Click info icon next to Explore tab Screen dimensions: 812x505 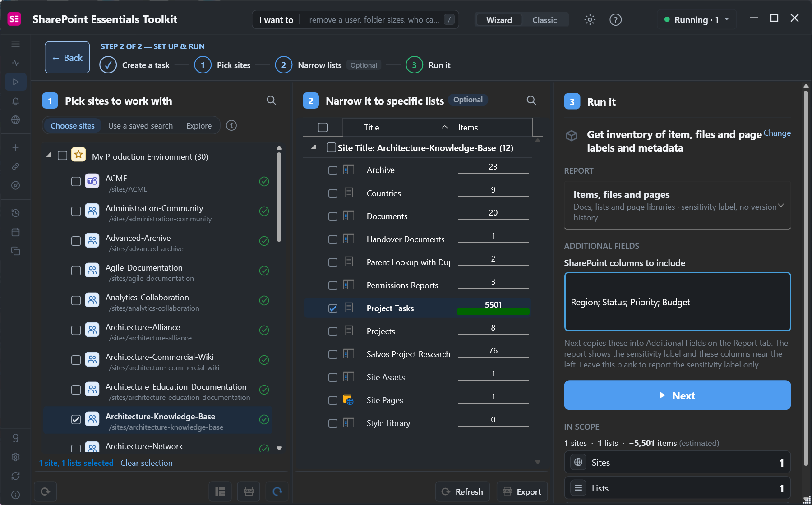(x=231, y=125)
